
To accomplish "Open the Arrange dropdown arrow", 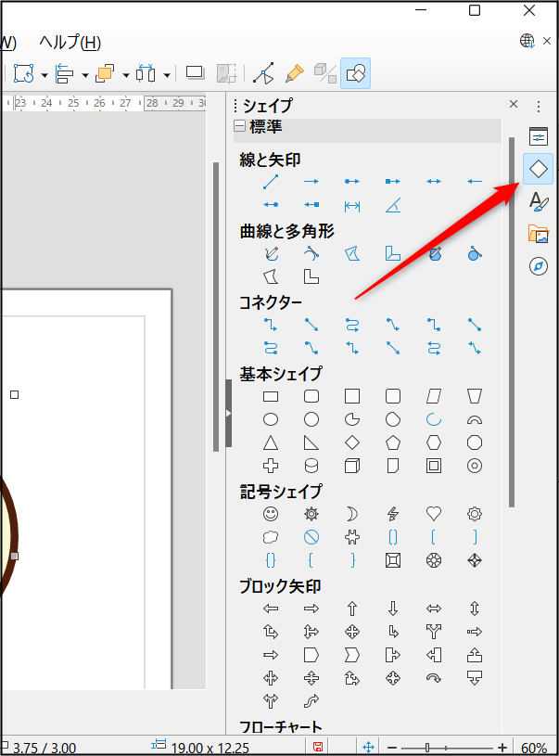I will click(126, 75).
